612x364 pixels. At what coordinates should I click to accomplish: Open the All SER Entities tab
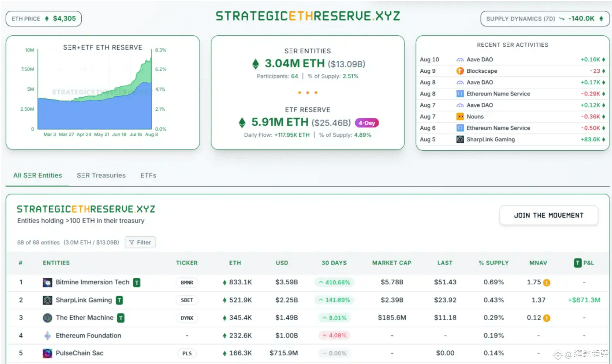[38, 176]
